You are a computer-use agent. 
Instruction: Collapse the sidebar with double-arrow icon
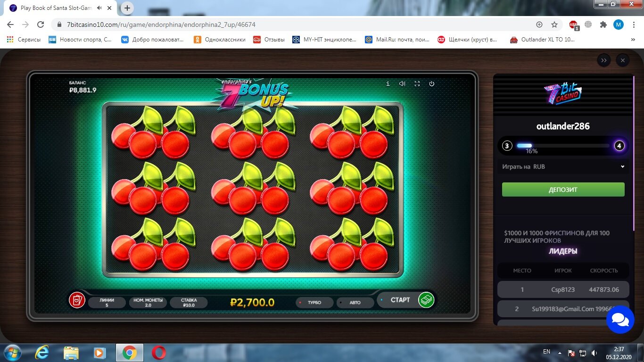click(603, 60)
